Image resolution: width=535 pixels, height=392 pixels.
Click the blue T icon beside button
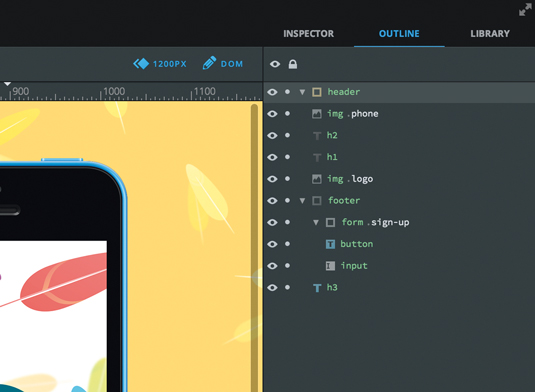330,244
